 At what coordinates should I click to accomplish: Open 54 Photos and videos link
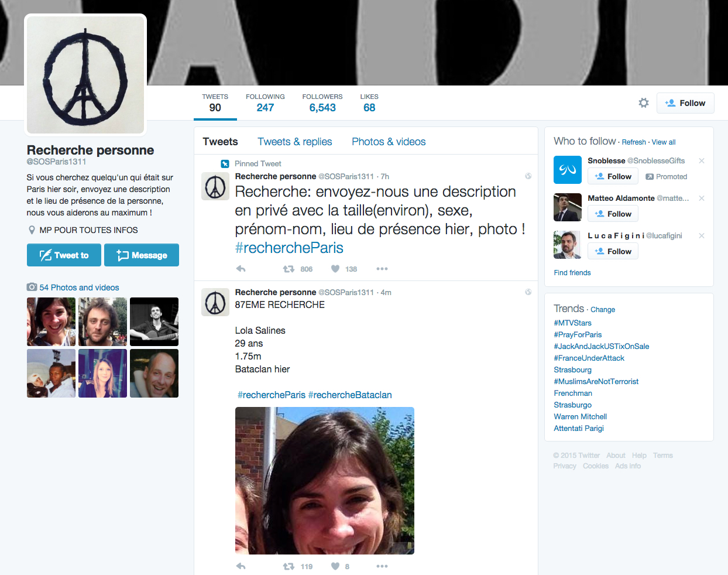click(x=79, y=287)
